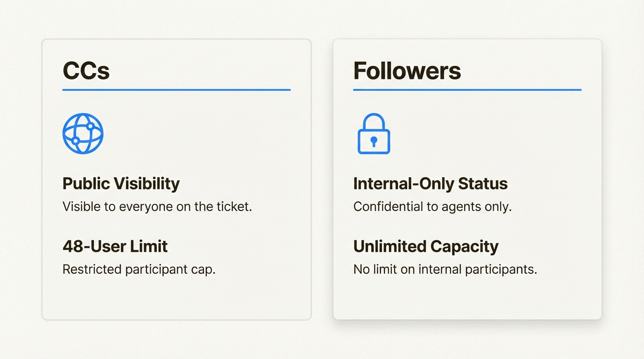The width and height of the screenshot is (644, 359).
Task: Click the text "Confidential to agents only."
Action: pyautogui.click(x=432, y=207)
